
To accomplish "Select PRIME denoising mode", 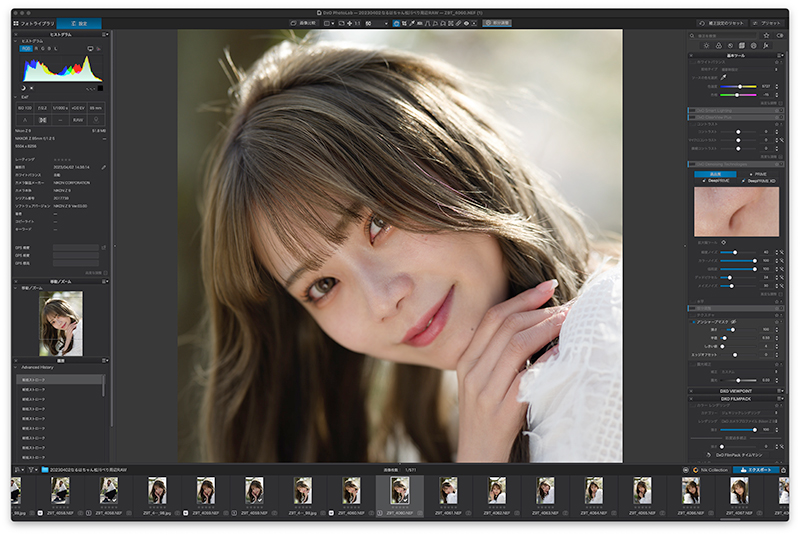I will (758, 174).
